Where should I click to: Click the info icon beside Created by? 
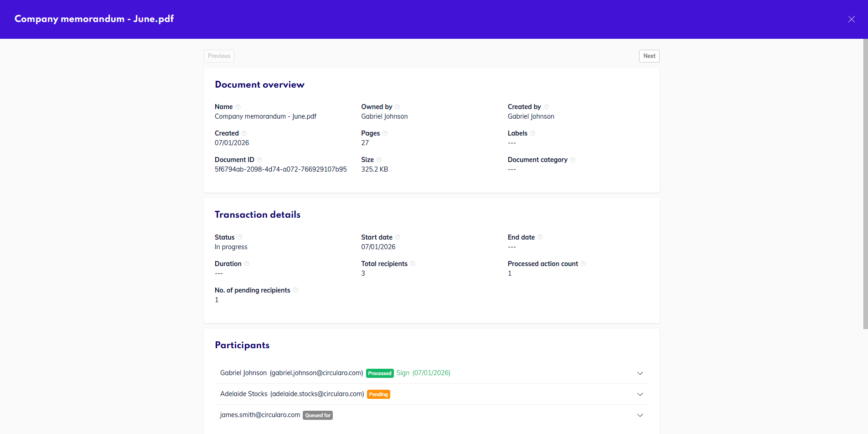[546, 107]
